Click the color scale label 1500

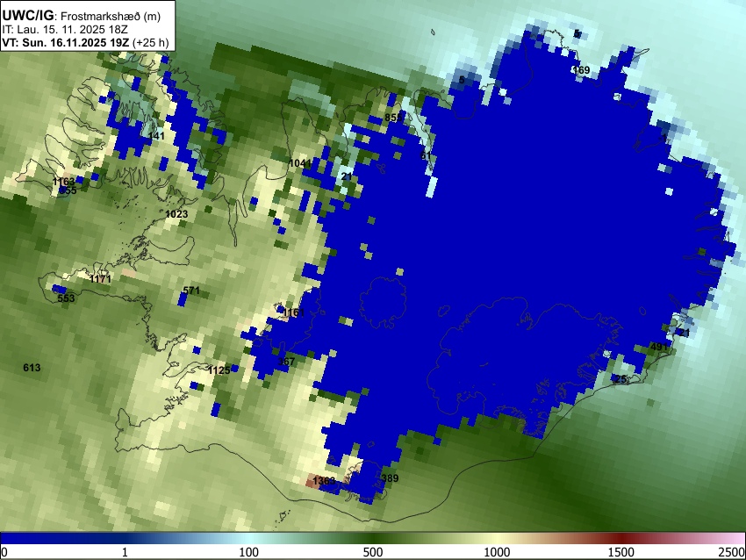(x=621, y=552)
